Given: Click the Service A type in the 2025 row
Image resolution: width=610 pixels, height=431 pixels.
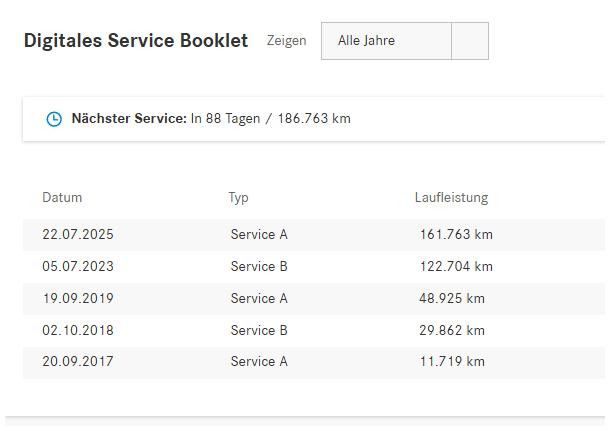Looking at the screenshot, I should point(259,235).
